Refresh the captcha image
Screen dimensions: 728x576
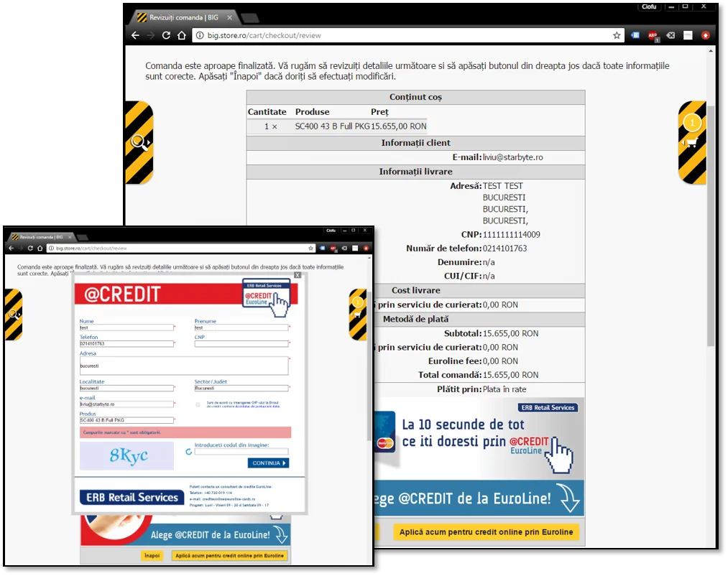click(x=188, y=452)
